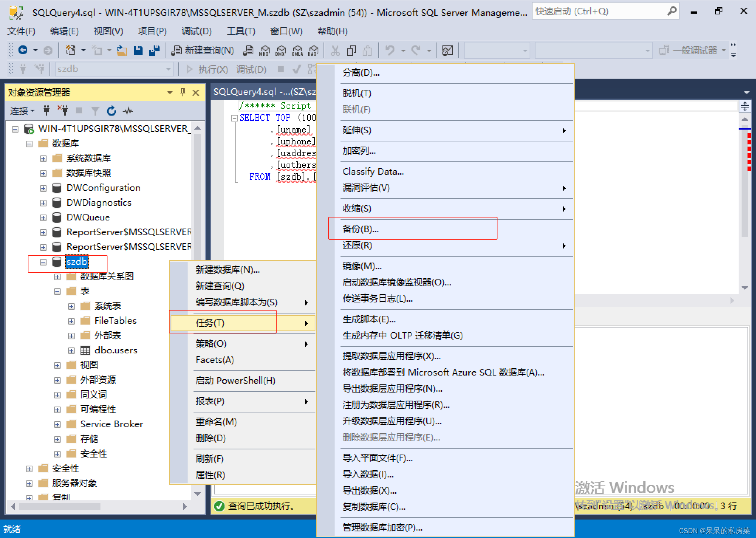This screenshot has height=538, width=756.
Task: Expand the 系统数据库 folder
Action: click(x=43, y=158)
